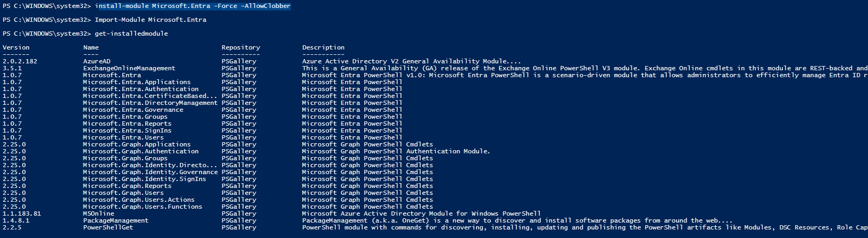Click the Import-Module Microsoft.Entra command line
This screenshot has height=238, width=868.
coord(151,20)
